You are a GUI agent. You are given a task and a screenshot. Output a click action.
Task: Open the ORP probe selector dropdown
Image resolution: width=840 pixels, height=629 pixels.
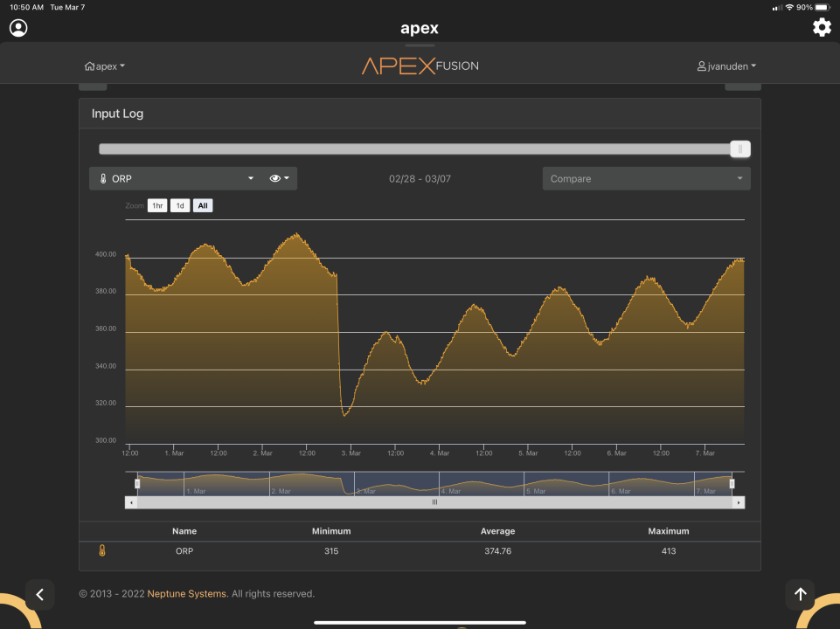pos(175,178)
